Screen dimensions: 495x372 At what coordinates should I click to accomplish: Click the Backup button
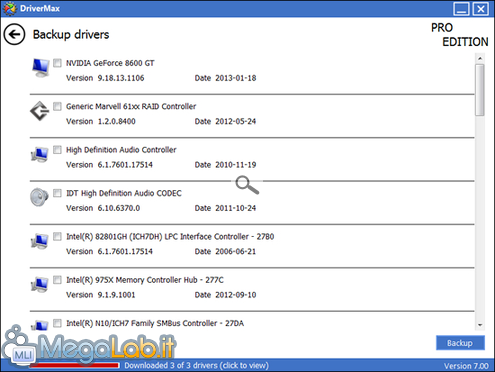pyautogui.click(x=460, y=343)
